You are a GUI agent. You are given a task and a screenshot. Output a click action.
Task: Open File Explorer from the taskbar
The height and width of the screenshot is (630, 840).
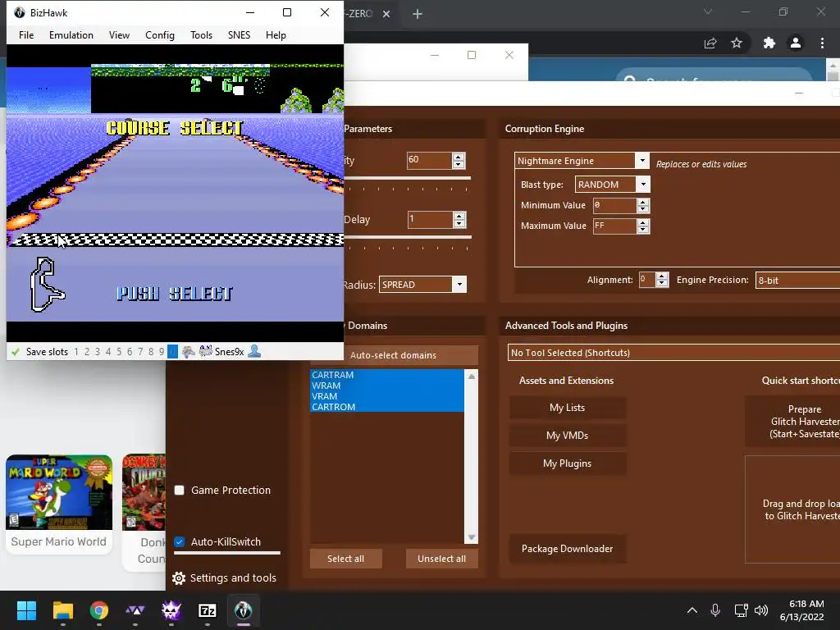point(62,610)
